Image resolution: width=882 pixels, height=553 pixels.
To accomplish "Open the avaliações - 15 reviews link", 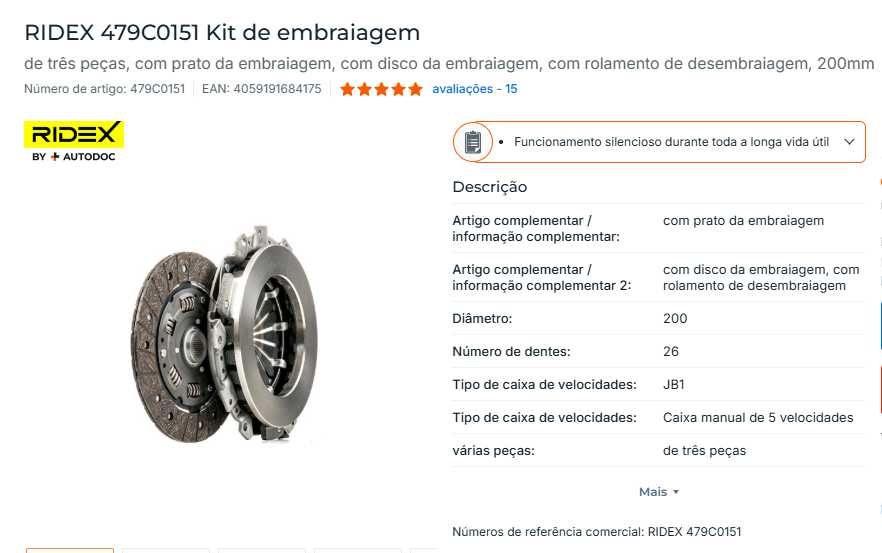I will tap(474, 89).
